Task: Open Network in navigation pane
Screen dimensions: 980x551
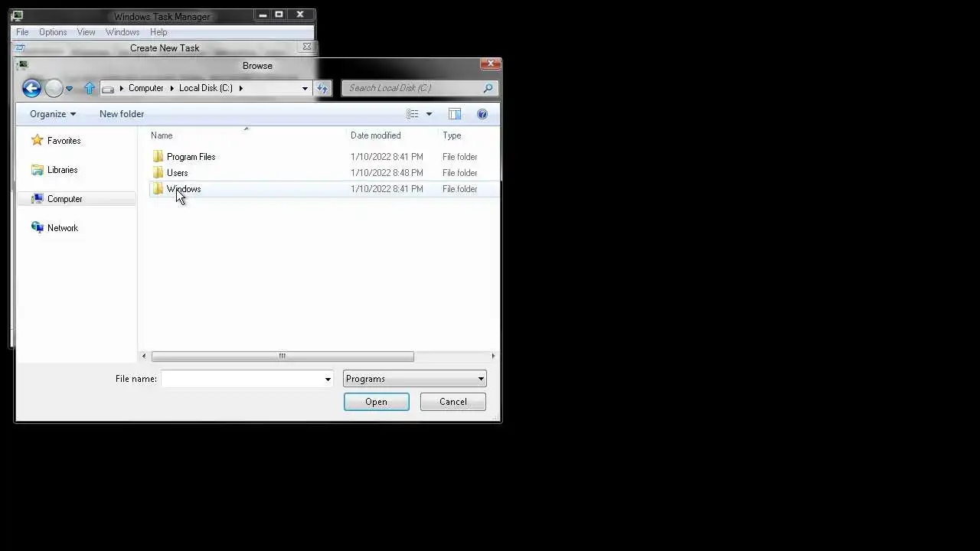Action: coord(62,228)
